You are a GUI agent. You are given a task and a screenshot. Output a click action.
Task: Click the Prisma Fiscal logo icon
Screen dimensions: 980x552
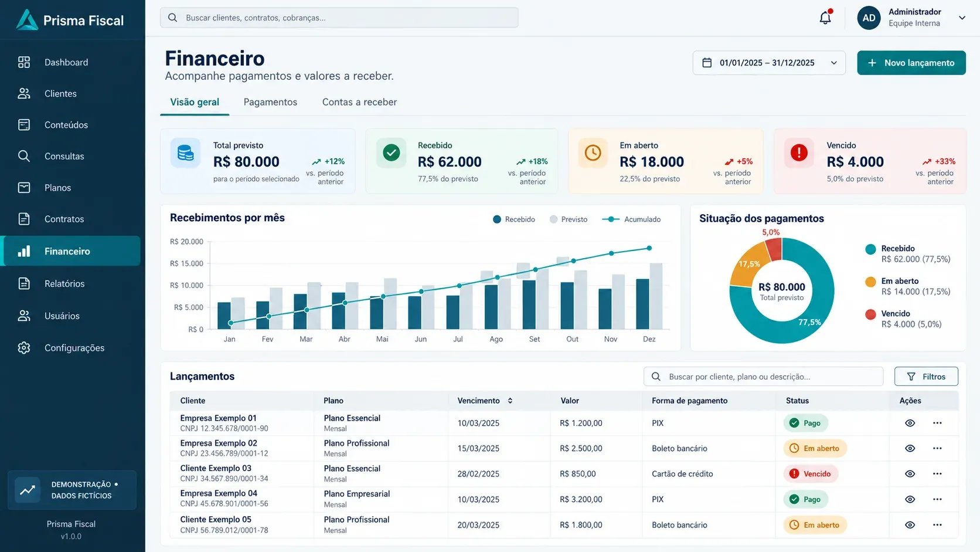(x=27, y=20)
